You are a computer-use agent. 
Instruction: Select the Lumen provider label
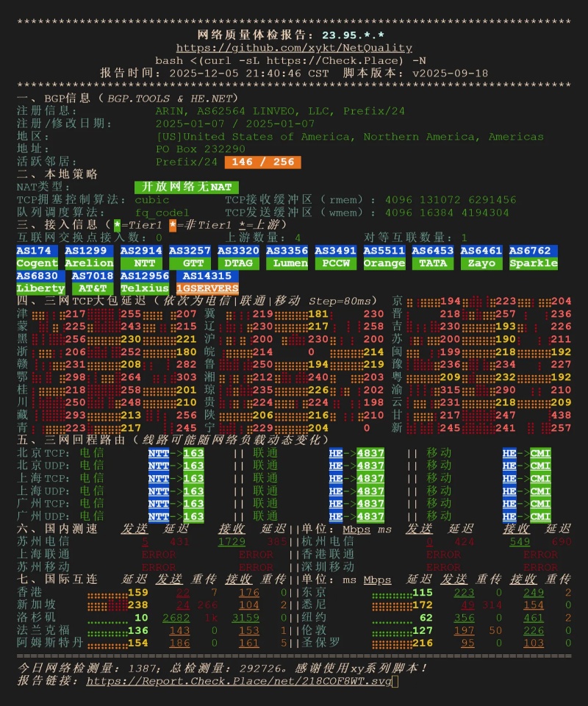[287, 263]
